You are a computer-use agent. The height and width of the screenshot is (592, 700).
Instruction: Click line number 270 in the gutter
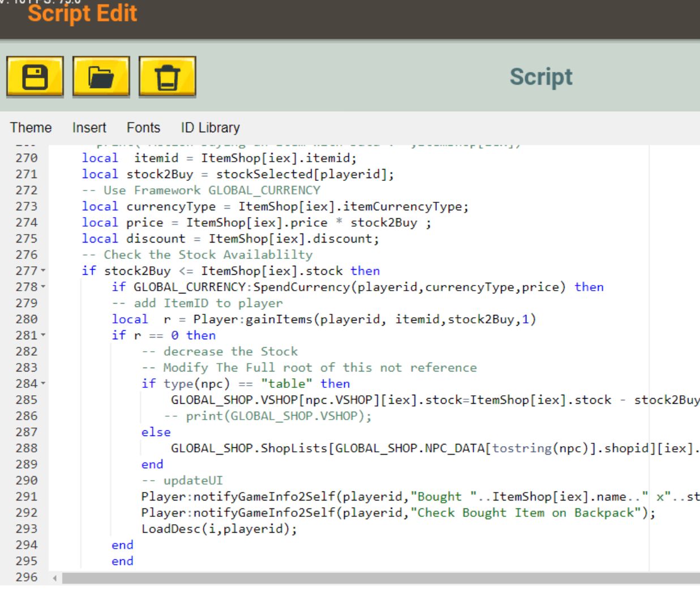27,158
